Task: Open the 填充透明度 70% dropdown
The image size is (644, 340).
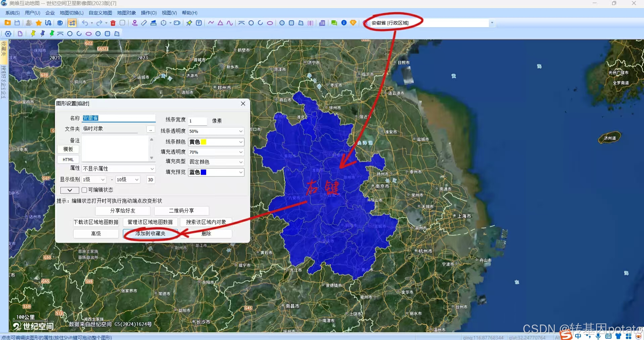Action: 216,152
